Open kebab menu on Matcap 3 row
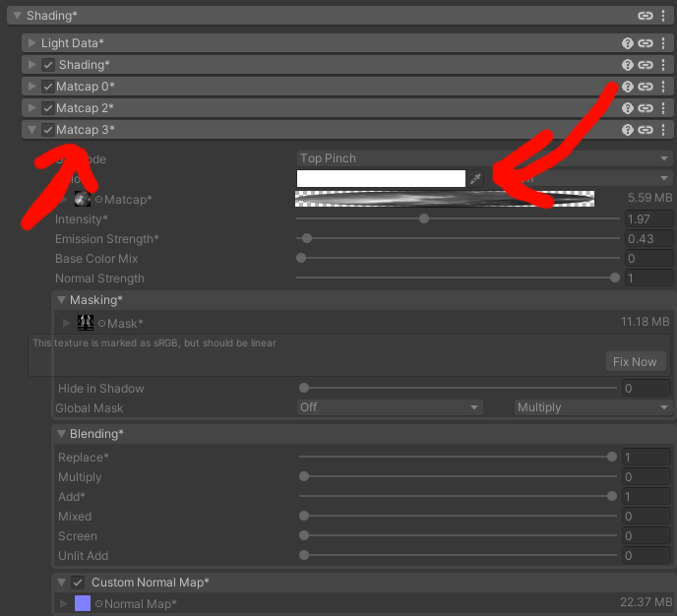 click(x=663, y=130)
